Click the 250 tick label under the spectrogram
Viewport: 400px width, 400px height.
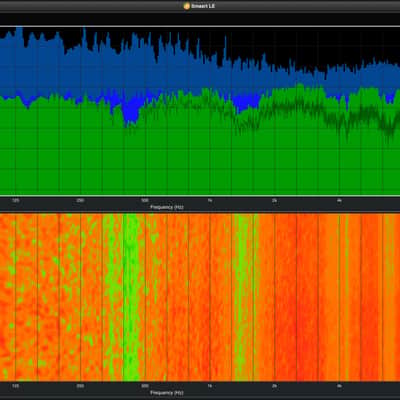(x=80, y=386)
